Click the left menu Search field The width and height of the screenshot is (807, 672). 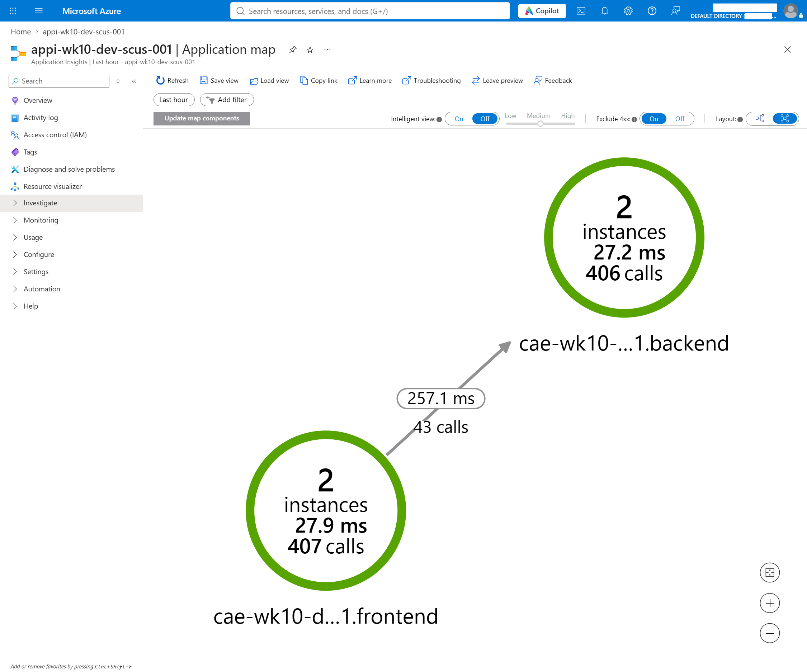[59, 81]
